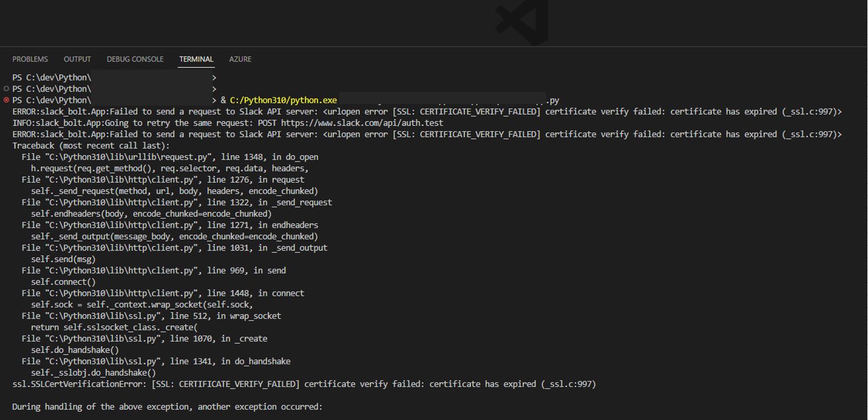Show the DEBUG CONSOLE tab
The width and height of the screenshot is (868, 420).
click(x=135, y=59)
